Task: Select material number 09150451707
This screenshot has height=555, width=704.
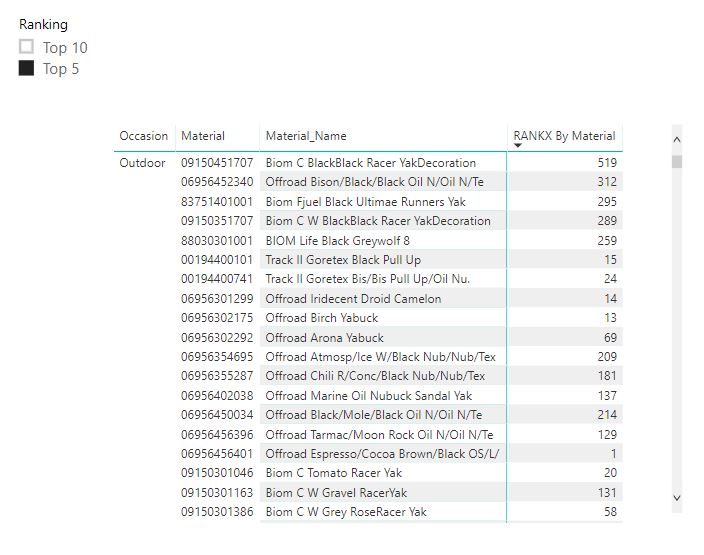Action: (x=217, y=163)
